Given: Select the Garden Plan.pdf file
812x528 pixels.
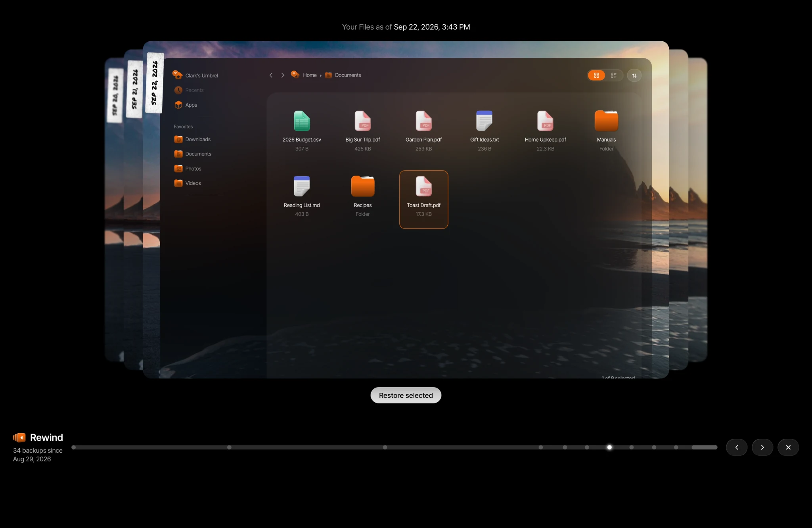Looking at the screenshot, I should point(423,131).
